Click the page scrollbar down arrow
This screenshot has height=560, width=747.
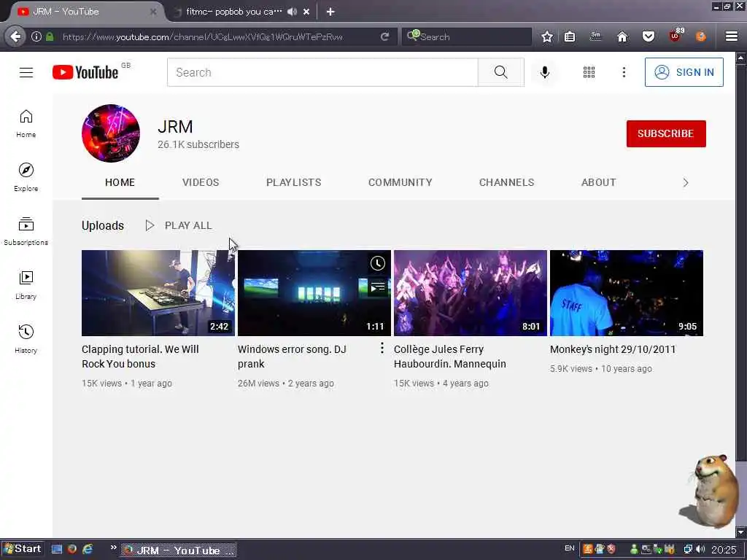pos(740,532)
